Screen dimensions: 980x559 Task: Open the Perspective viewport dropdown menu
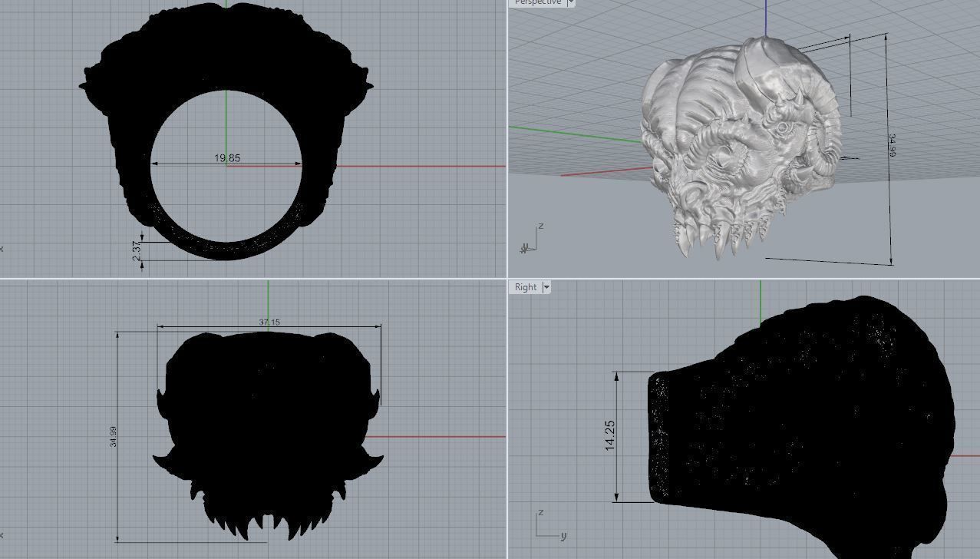pos(569,3)
